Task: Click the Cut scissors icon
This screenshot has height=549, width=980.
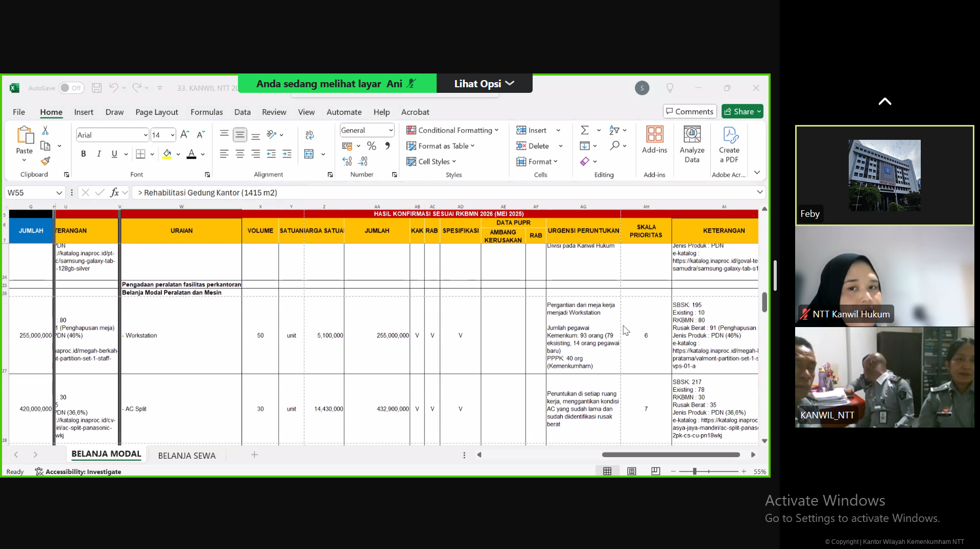Action: point(45,131)
